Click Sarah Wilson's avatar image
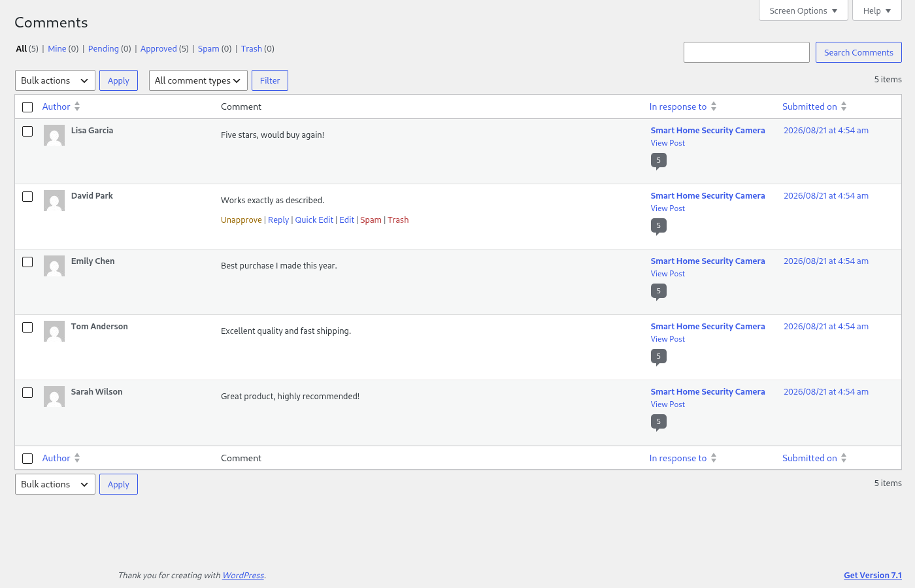This screenshot has height=588, width=915. point(54,397)
